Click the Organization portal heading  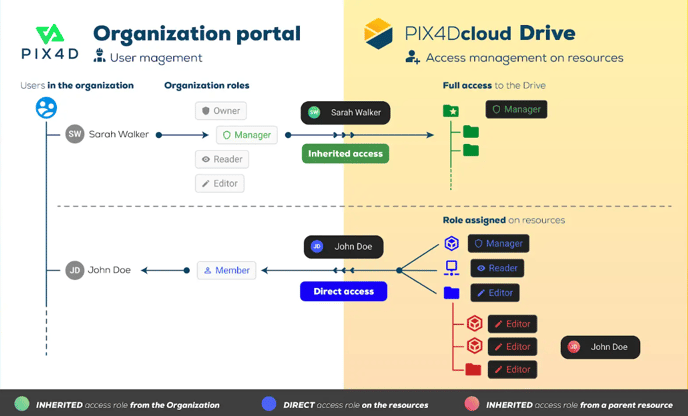[x=197, y=34]
